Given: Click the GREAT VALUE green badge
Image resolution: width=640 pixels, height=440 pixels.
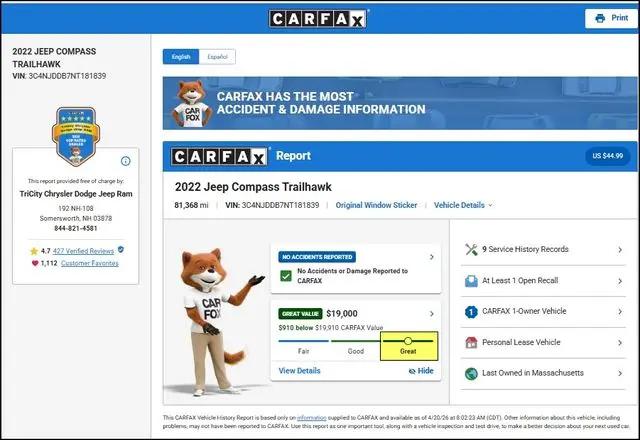Looking at the screenshot, I should click(300, 314).
